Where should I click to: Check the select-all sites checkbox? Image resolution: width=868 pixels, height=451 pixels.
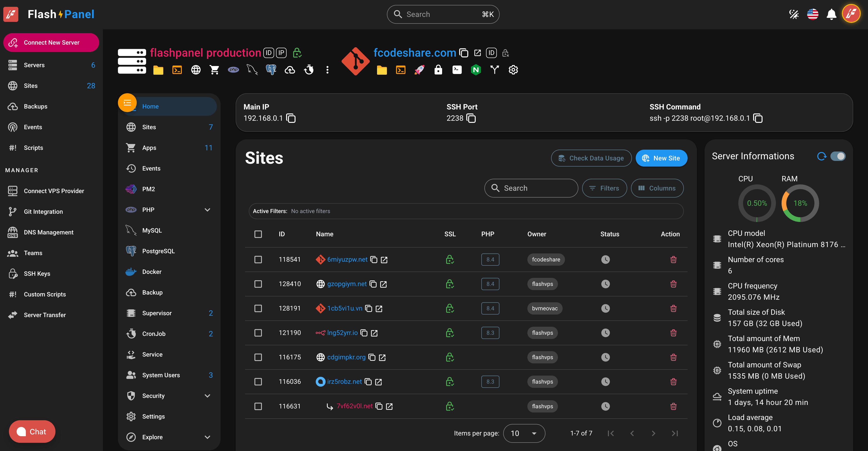click(258, 234)
